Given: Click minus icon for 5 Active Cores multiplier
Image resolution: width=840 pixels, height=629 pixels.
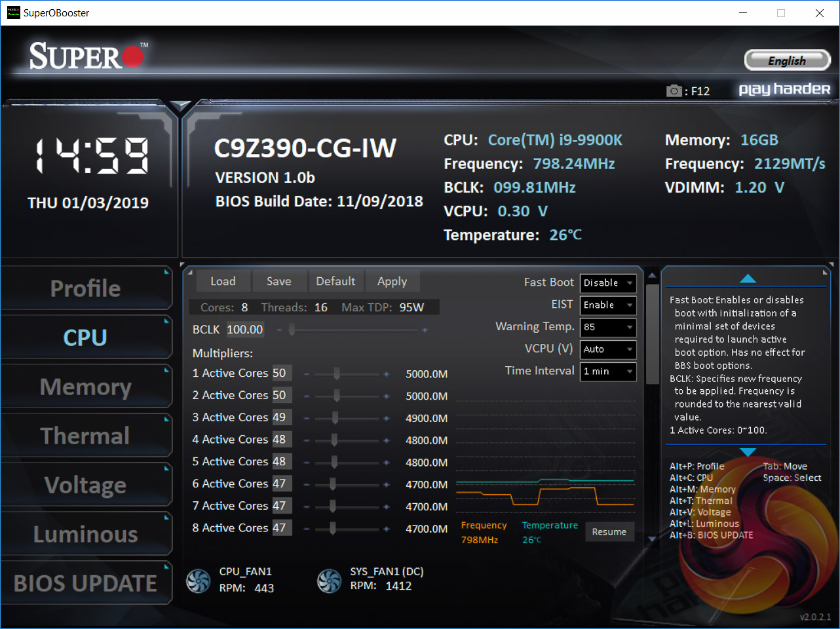Looking at the screenshot, I should point(306,463).
